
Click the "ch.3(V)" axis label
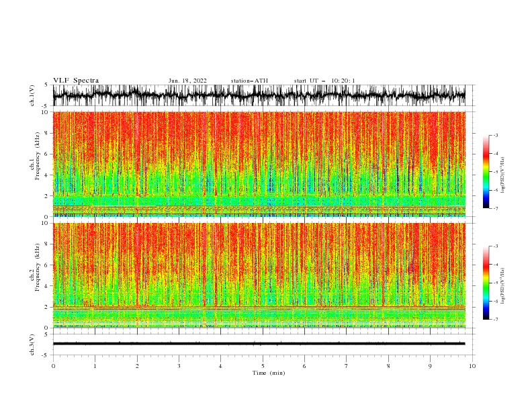32,345
